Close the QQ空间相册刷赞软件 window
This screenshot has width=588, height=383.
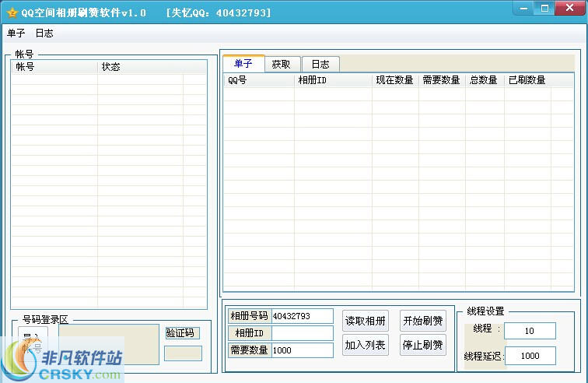[569, 8]
